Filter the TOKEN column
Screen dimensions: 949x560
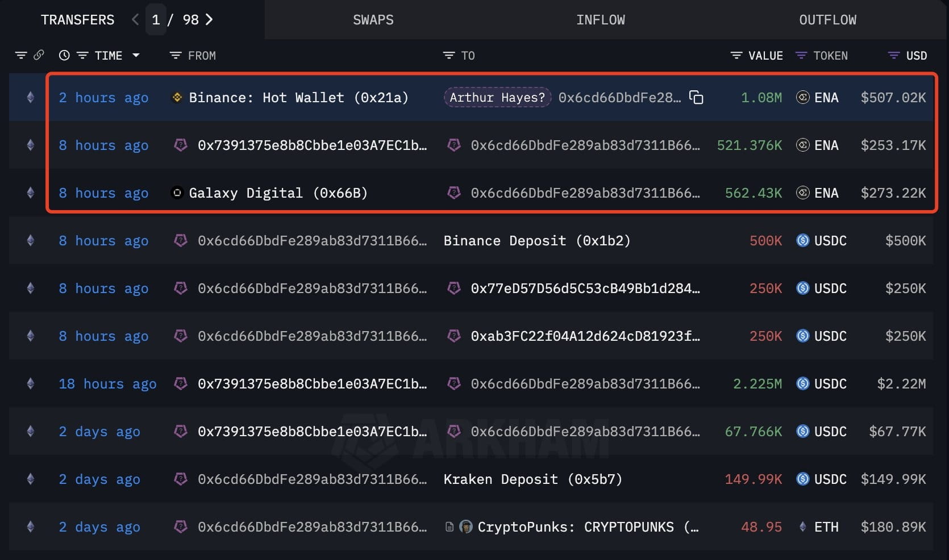(x=801, y=56)
